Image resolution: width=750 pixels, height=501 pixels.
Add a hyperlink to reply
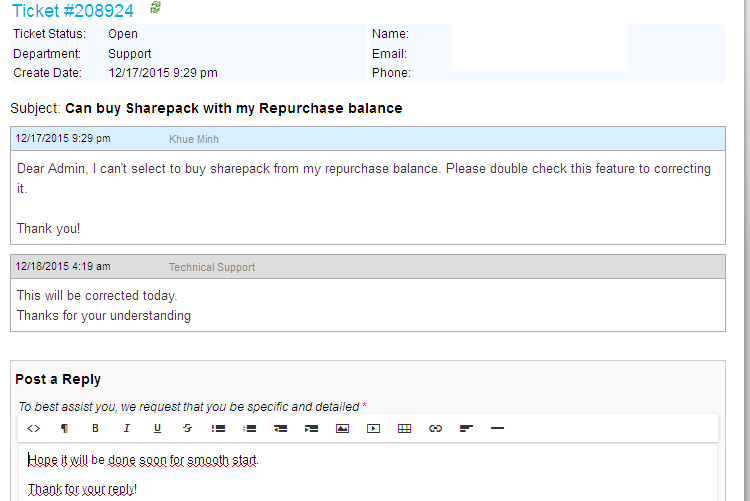point(435,428)
